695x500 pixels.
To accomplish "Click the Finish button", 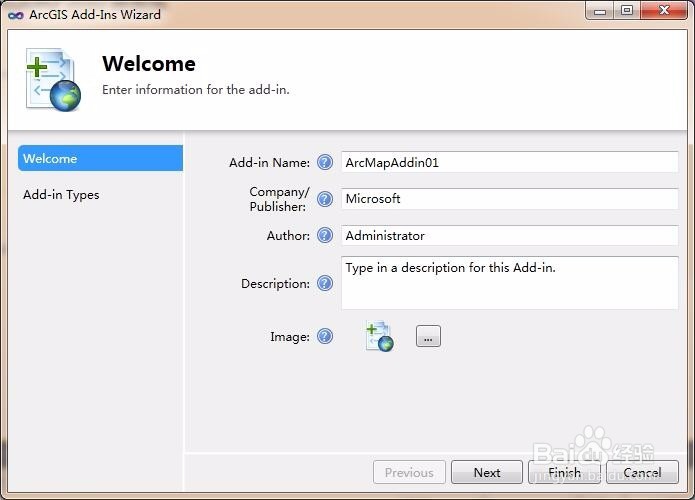I will (564, 473).
